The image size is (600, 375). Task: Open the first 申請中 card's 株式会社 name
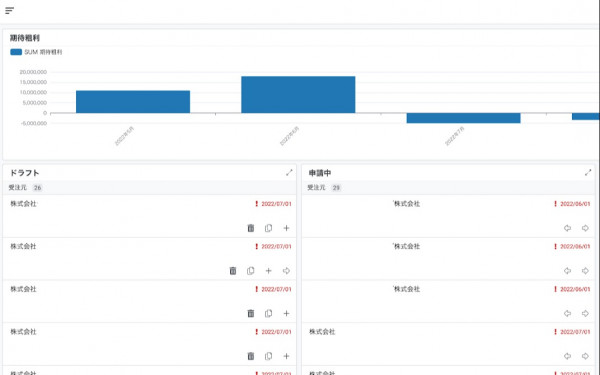406,204
